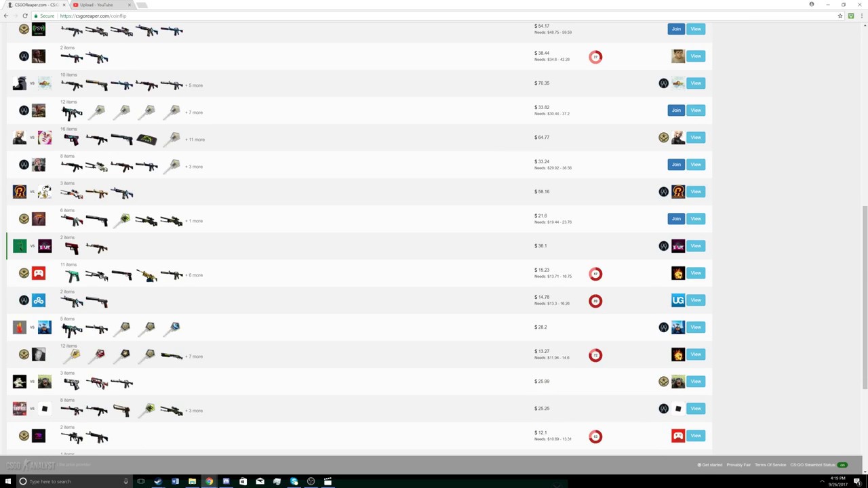The height and width of the screenshot is (488, 868).
Task: Click the taskbar search box
Action: pyautogui.click(x=75, y=481)
